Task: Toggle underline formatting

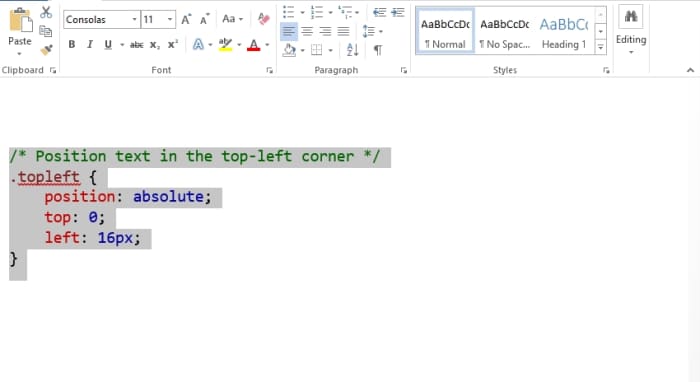Action: (108, 45)
